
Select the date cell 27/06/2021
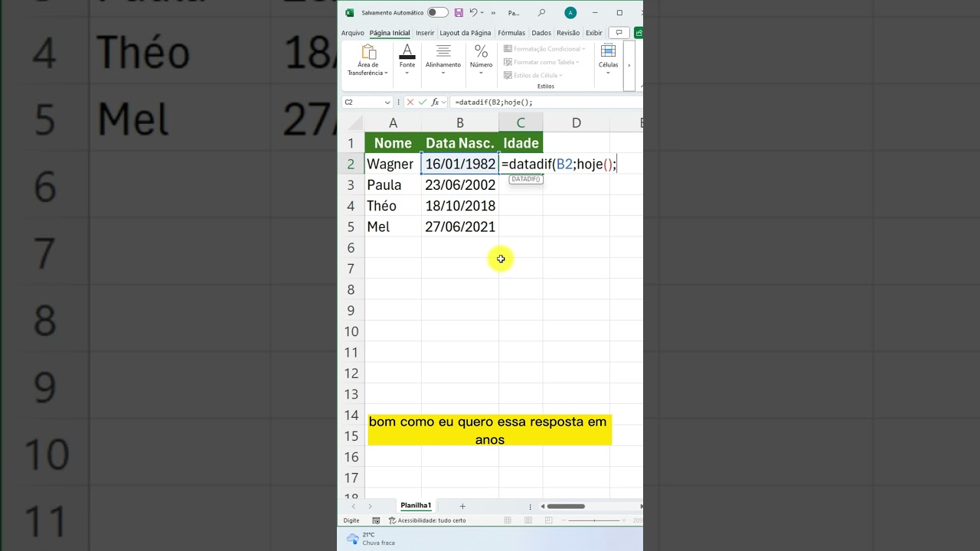point(460,227)
